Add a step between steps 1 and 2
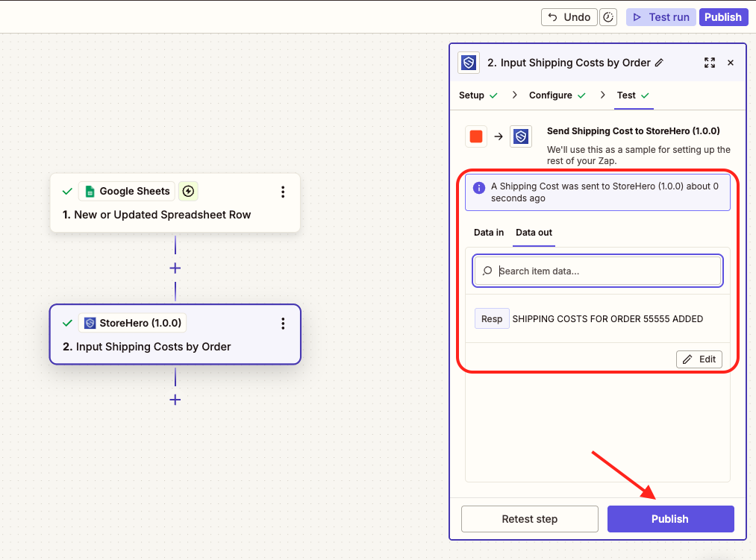This screenshot has width=756, height=560. pyautogui.click(x=175, y=268)
